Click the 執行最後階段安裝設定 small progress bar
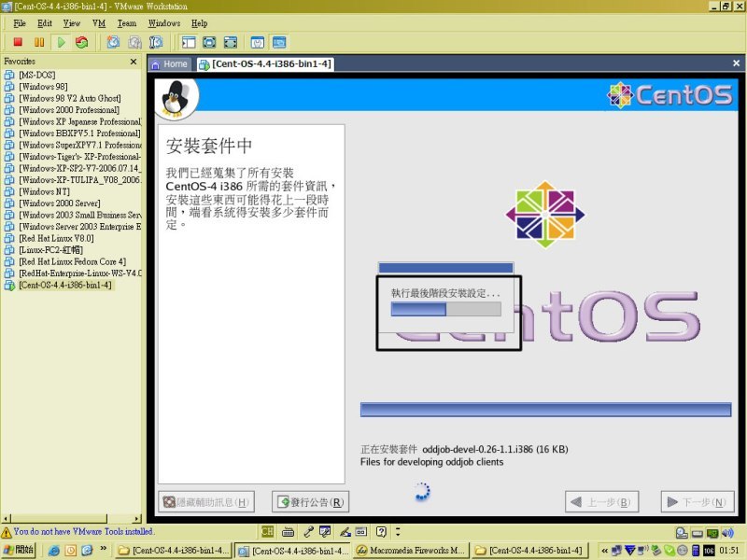This screenshot has width=747, height=560. 446,309
